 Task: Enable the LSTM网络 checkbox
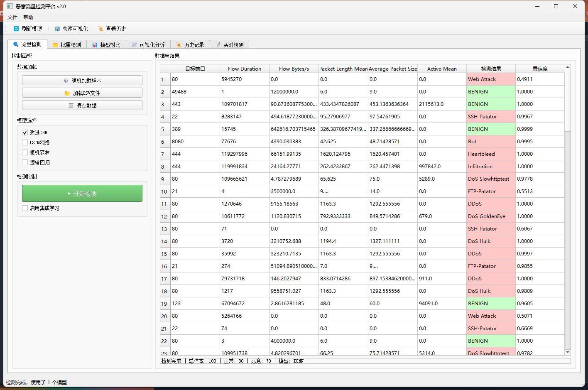pyautogui.click(x=25, y=142)
